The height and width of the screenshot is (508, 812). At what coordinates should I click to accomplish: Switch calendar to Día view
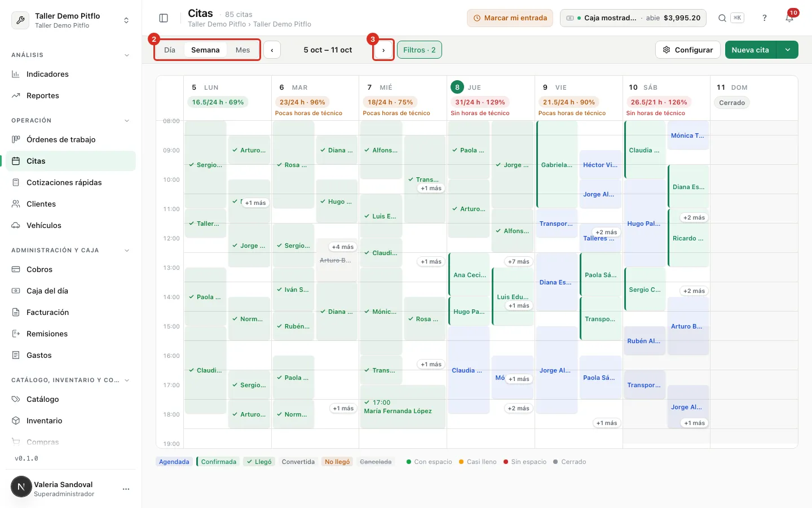[170, 50]
